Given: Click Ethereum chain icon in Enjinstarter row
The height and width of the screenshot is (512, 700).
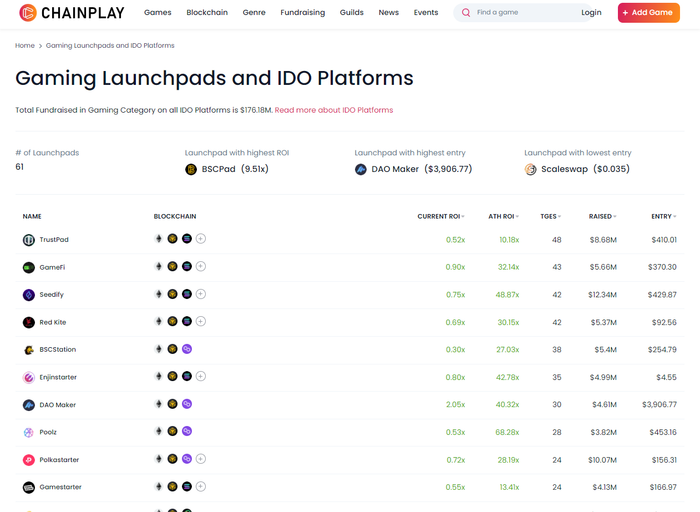Looking at the screenshot, I should [158, 376].
